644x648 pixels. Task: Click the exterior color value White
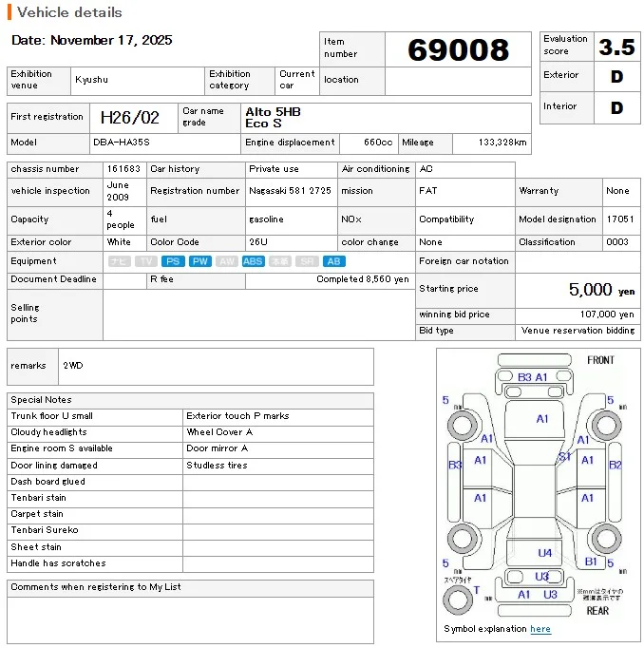tap(119, 241)
